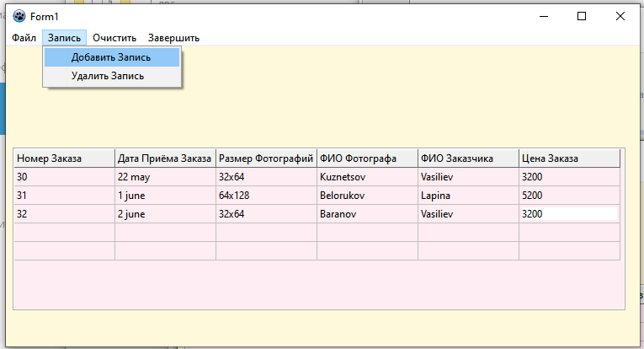
Task: Click the Form1 paw application icon
Action: (19, 17)
